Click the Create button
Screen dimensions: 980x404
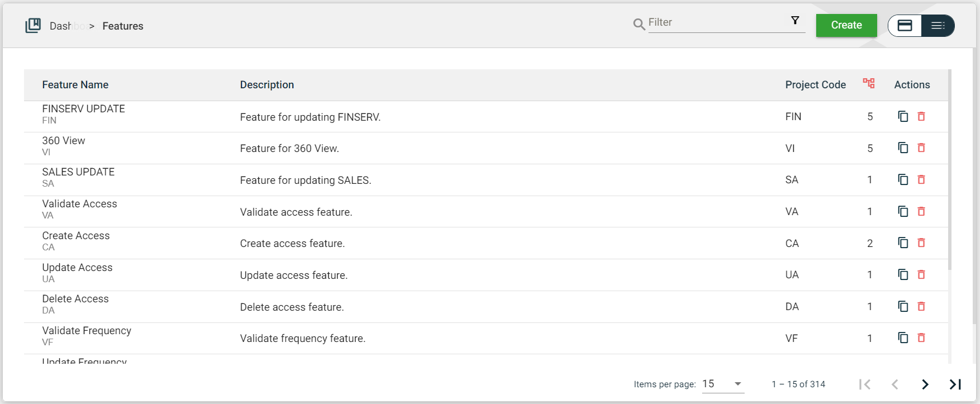click(x=846, y=25)
